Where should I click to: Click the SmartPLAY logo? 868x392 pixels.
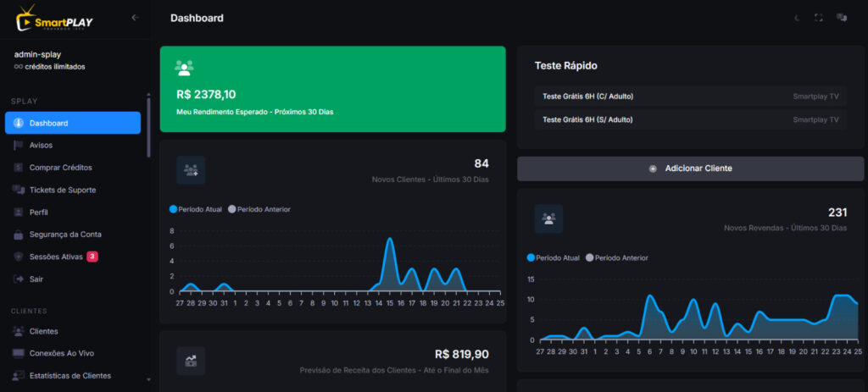click(x=54, y=18)
